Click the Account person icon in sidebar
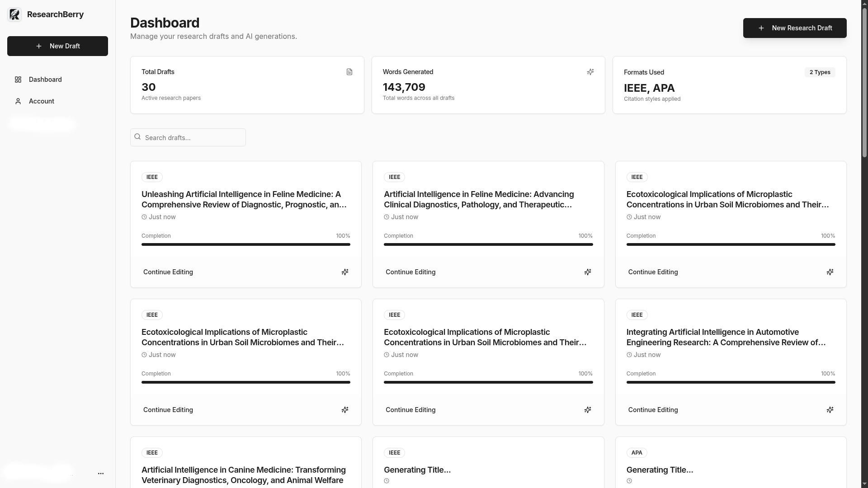 pos(18,101)
